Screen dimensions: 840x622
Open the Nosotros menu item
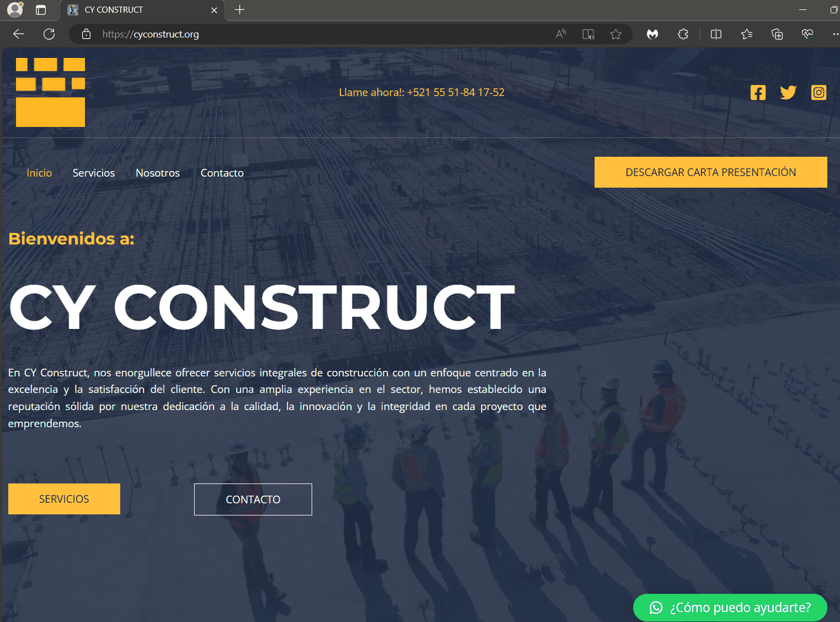tap(158, 173)
